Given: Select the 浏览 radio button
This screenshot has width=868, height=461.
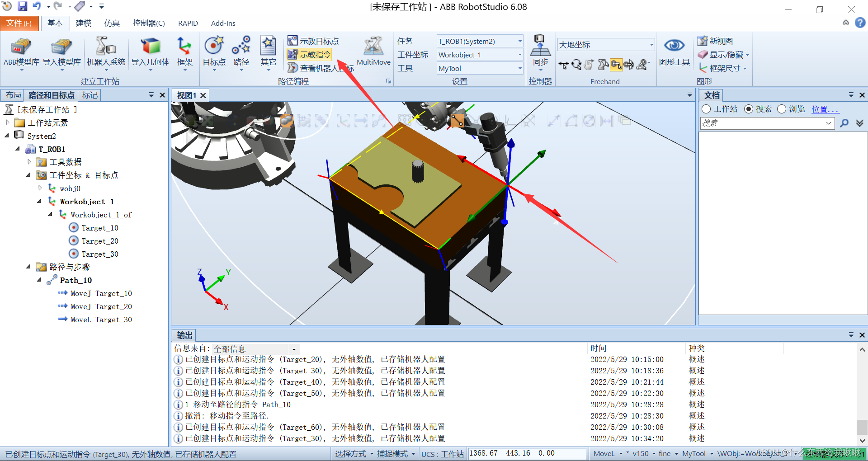Looking at the screenshot, I should 782,109.
